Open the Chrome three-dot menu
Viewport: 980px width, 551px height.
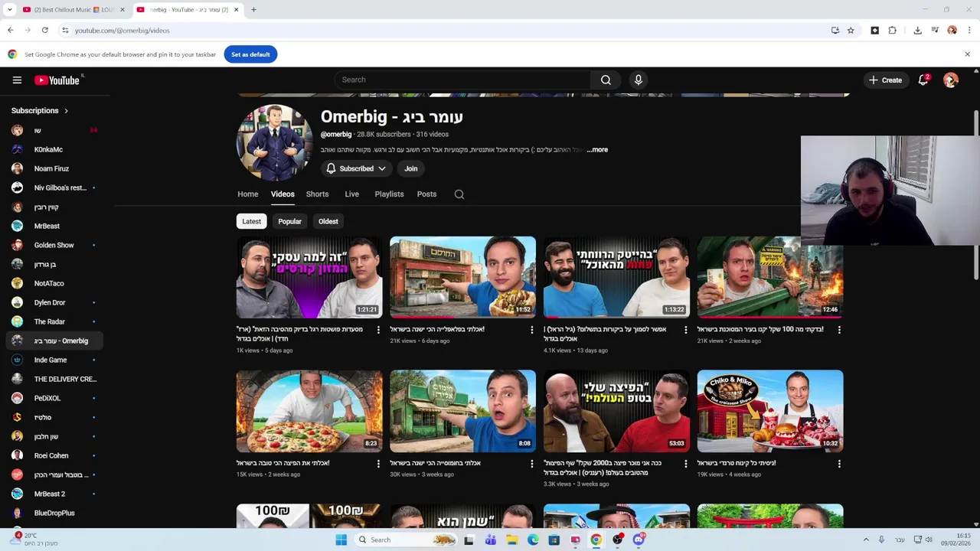[969, 31]
